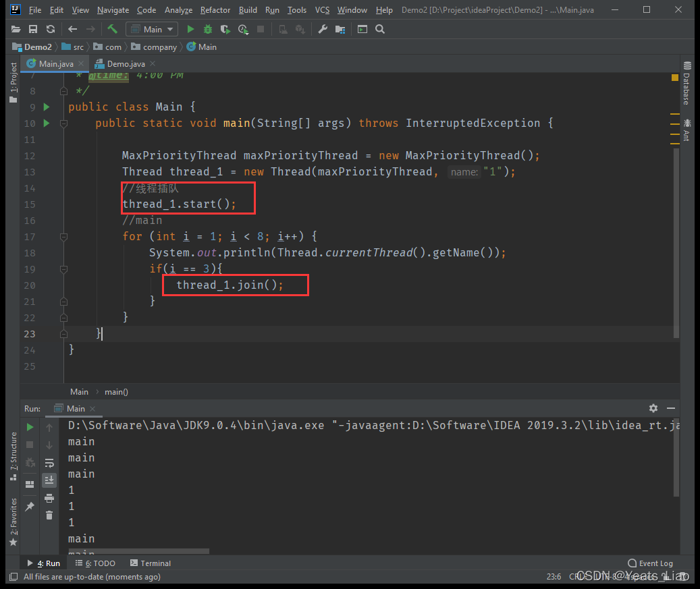The height and width of the screenshot is (589, 700).
Task: Click the Save All floppy disk icon
Action: tap(33, 29)
